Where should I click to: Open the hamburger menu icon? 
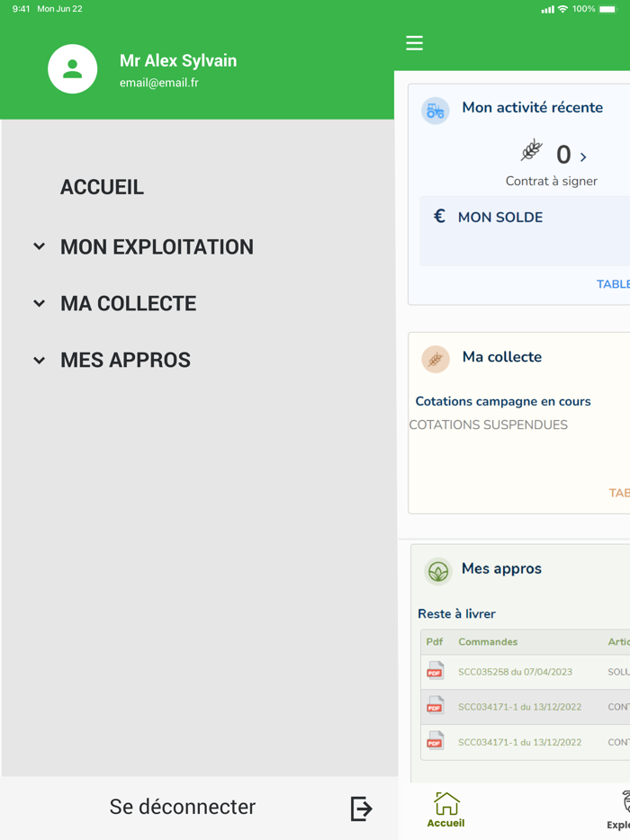point(414,43)
